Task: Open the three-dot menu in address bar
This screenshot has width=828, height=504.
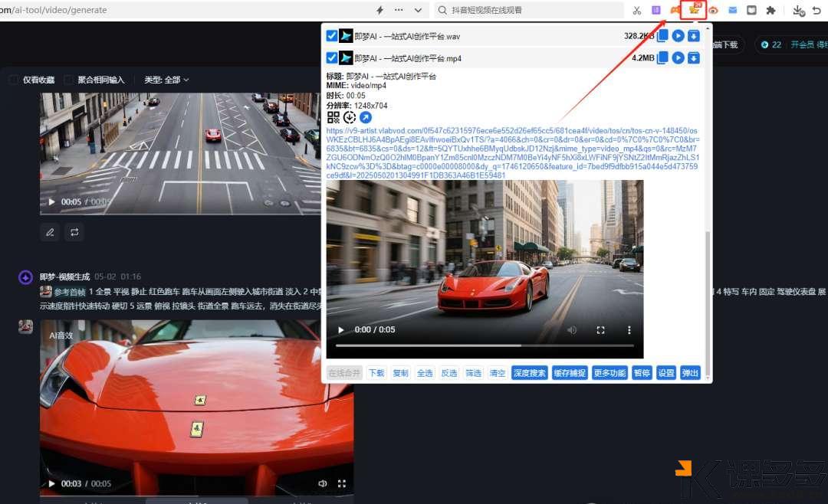Action: pos(399,10)
